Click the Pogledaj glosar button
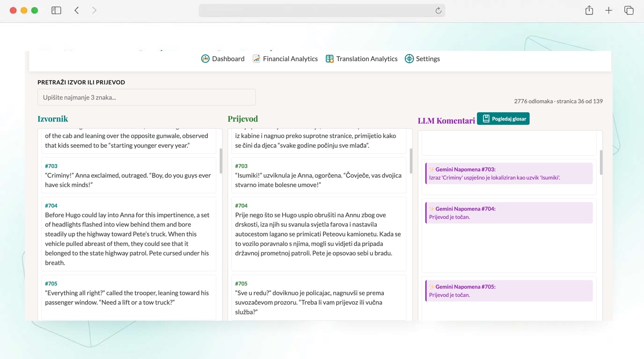Image resolution: width=644 pixels, height=359 pixels. [504, 119]
